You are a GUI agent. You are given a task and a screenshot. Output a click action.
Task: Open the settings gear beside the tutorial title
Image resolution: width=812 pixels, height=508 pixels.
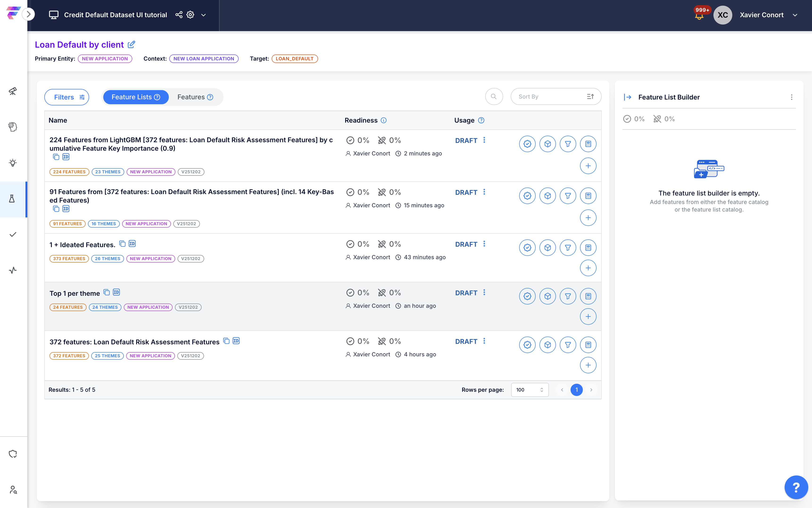[191, 15]
